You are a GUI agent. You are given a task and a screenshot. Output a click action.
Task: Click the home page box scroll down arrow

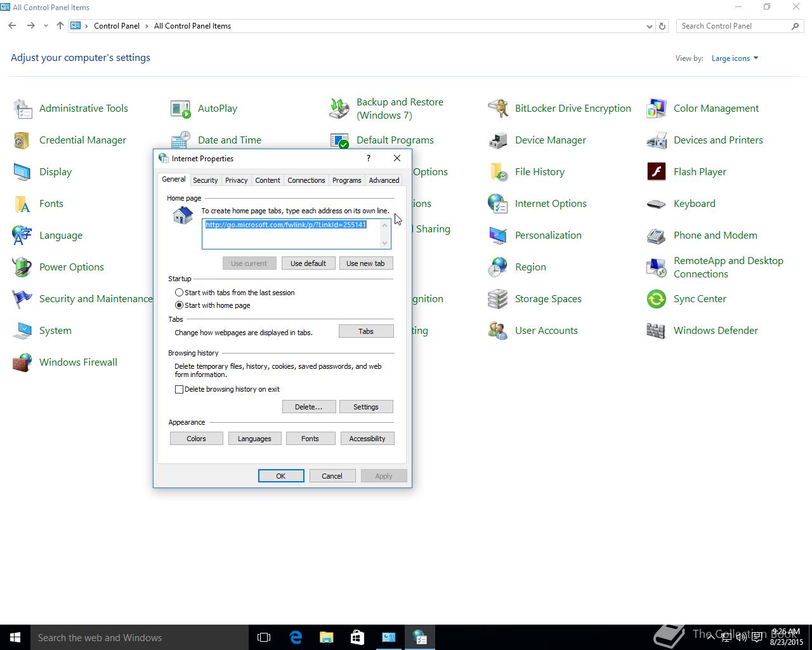pyautogui.click(x=384, y=243)
